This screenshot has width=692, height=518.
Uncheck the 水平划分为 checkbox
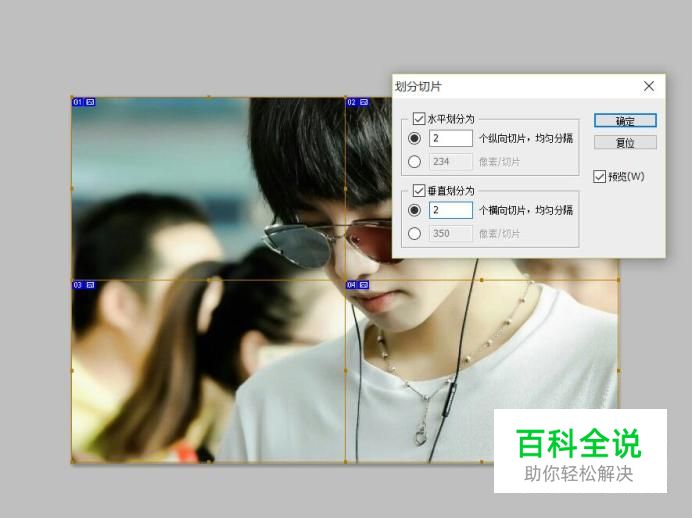419,119
